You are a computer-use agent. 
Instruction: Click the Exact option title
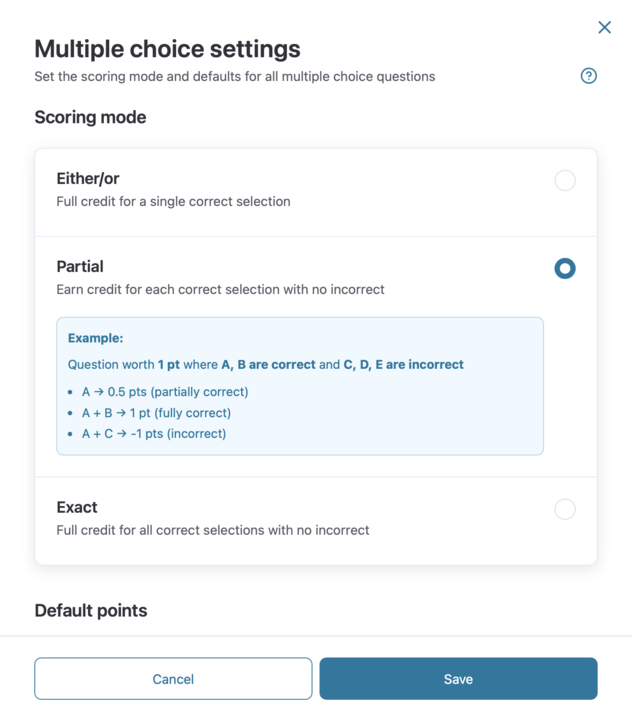[x=77, y=507]
